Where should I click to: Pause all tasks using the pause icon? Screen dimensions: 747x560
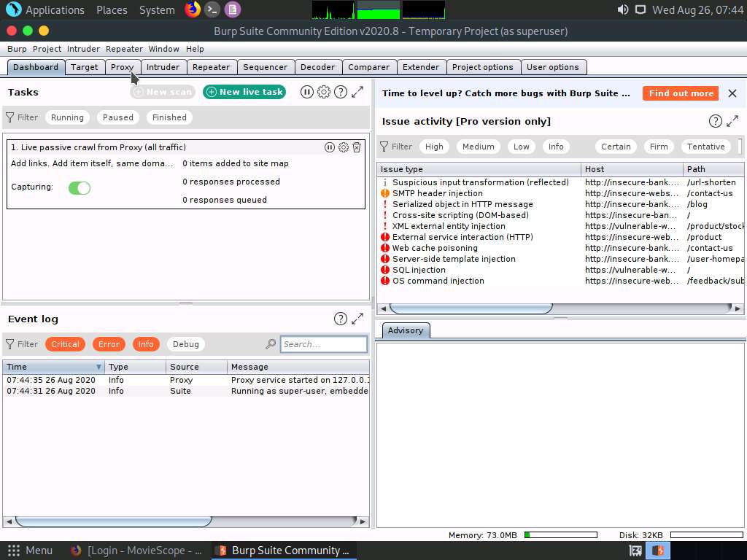pyautogui.click(x=307, y=92)
